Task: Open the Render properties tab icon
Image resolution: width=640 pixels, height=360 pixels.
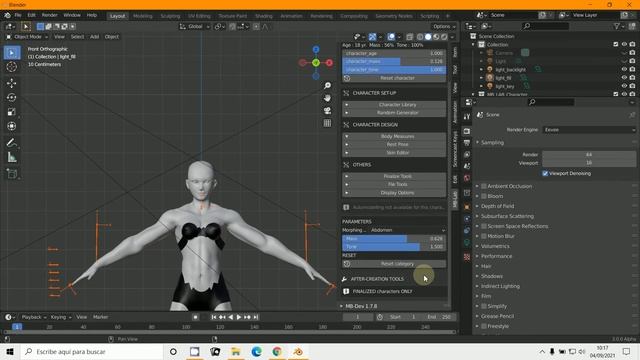Action: tap(467, 131)
